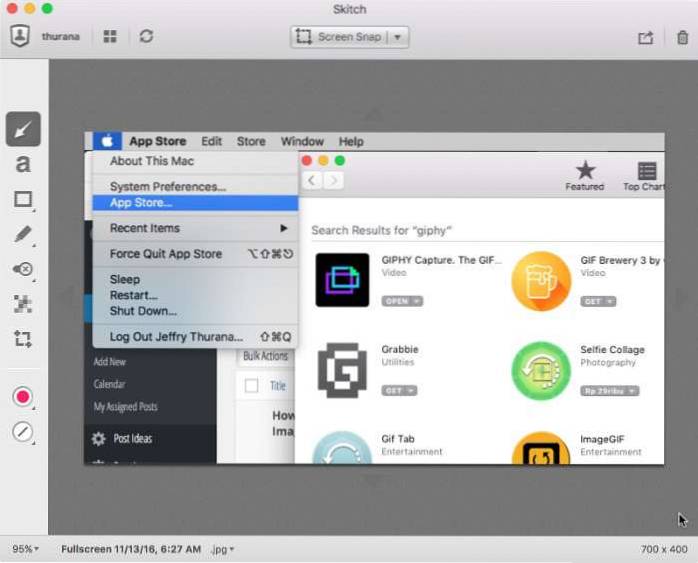698x563 pixels.
Task: Choose Force Quit App Store entry
Action: [195, 254]
